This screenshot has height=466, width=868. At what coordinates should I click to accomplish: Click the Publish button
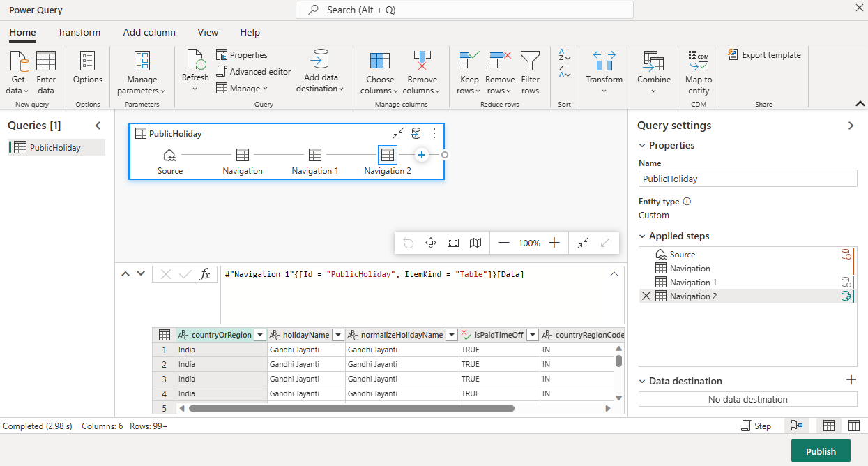[x=821, y=451]
